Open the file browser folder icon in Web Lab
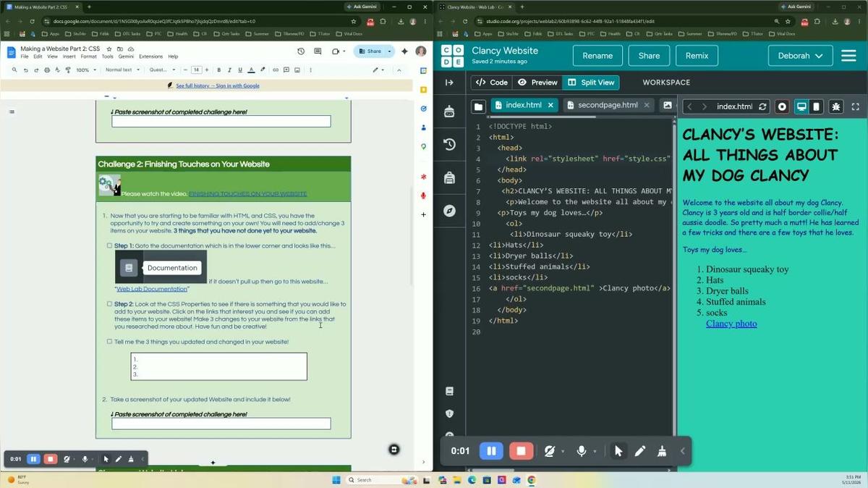 coord(478,106)
